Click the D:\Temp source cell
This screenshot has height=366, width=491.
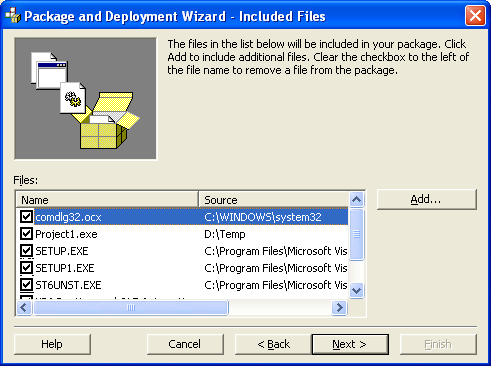(225, 234)
